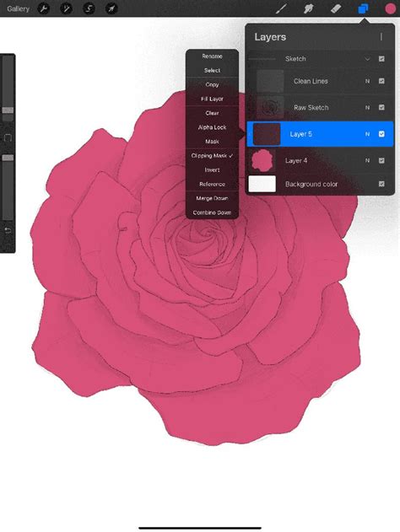Open blend mode N for Layer 4
Screen dimensions: 400x532
click(367, 160)
